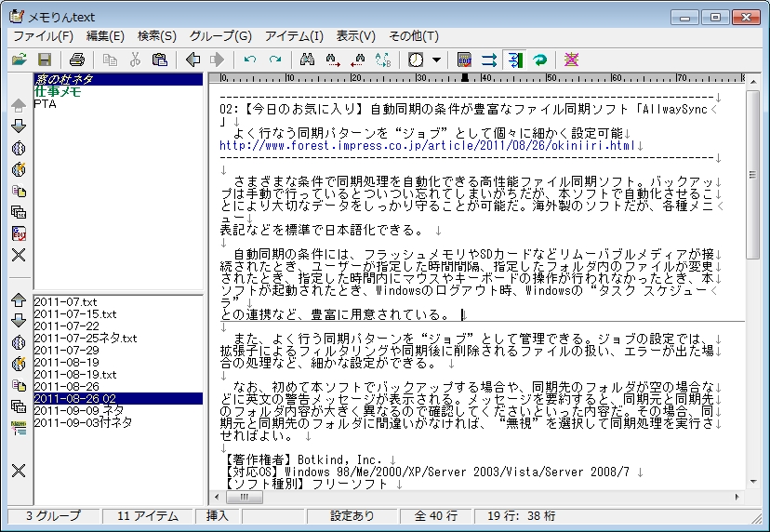Open the 表示(V) menu
Image resolution: width=770 pixels, height=532 pixels.
(356, 36)
